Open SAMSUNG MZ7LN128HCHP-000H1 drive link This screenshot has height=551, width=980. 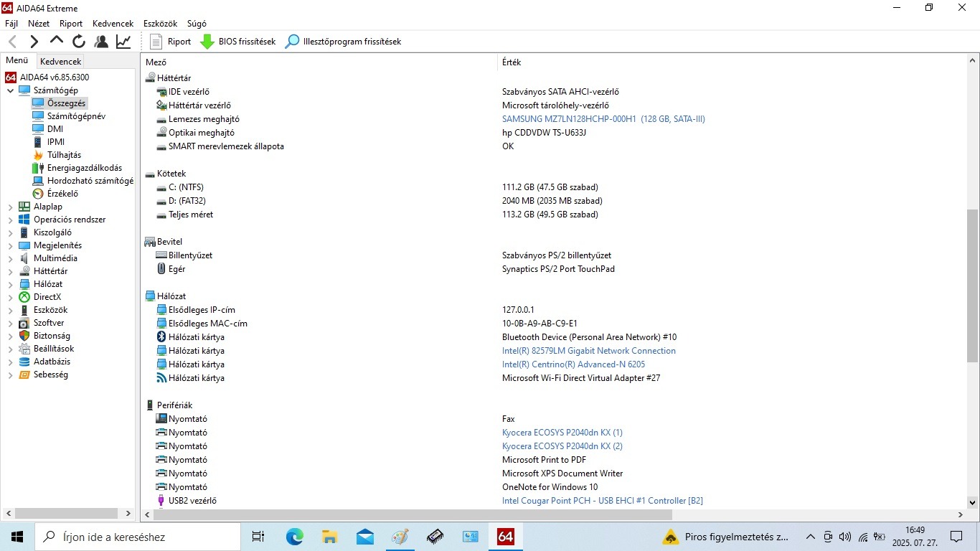(603, 119)
